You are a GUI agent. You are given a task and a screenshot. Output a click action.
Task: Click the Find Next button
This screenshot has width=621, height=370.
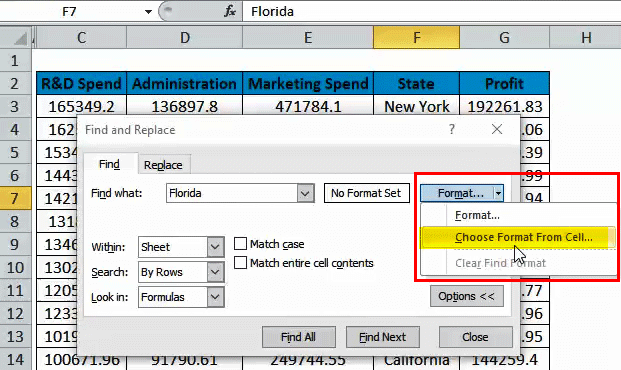[x=383, y=337]
